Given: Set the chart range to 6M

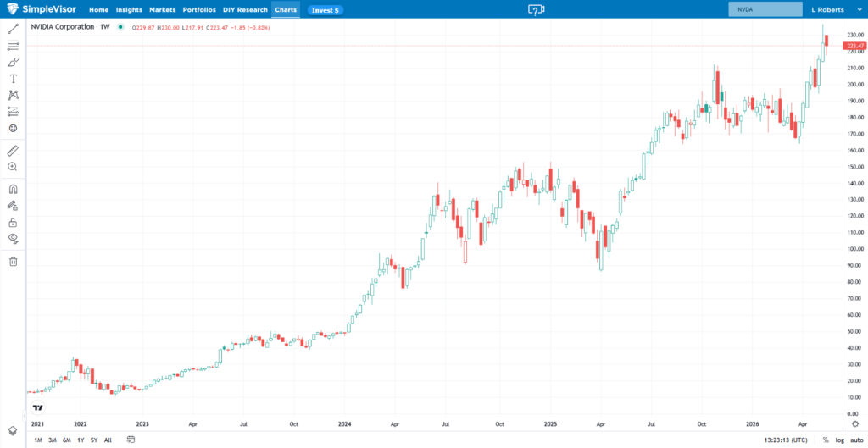Looking at the screenshot, I should pos(66,440).
